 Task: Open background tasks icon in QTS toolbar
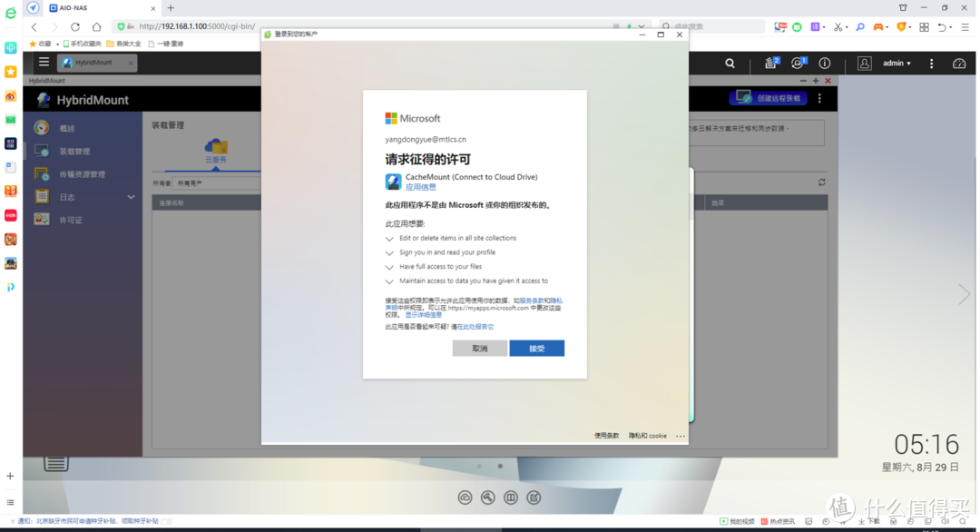click(x=771, y=63)
